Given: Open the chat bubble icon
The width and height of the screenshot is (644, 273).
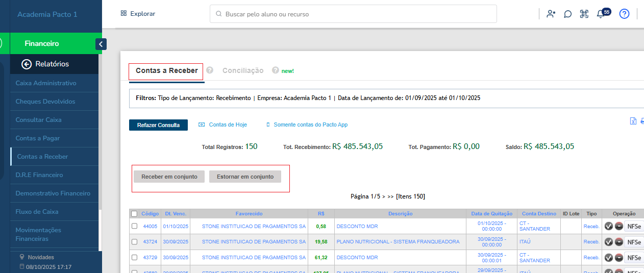Looking at the screenshot, I should click(567, 14).
